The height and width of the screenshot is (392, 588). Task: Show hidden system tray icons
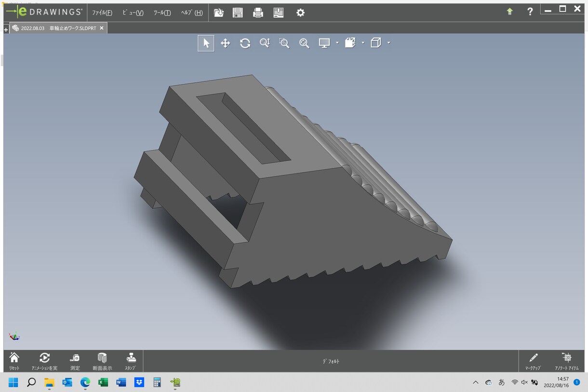(x=476, y=382)
